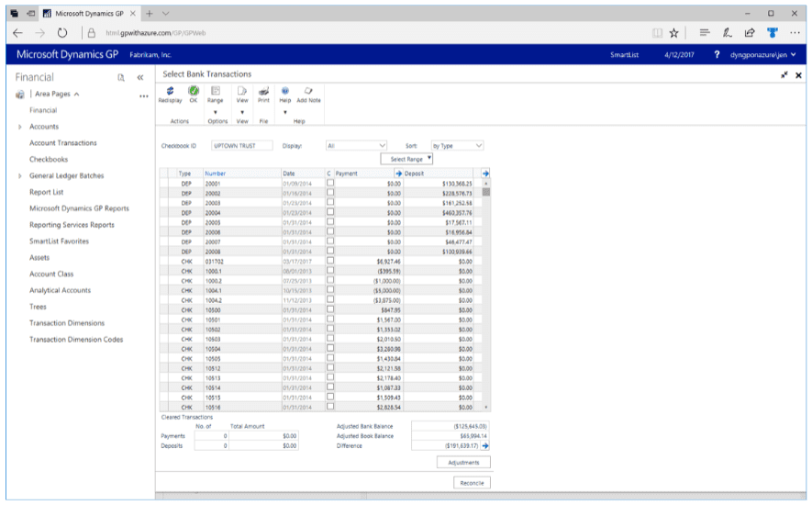The image size is (812, 505).
Task: Open the help question mark icon
Action: (717, 54)
